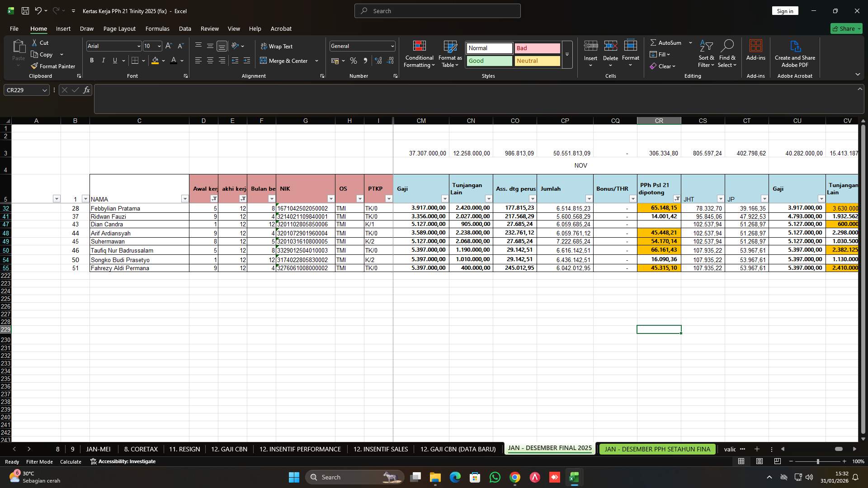Toggle underline formatting
Image resolution: width=868 pixels, height=488 pixels.
(114, 60)
